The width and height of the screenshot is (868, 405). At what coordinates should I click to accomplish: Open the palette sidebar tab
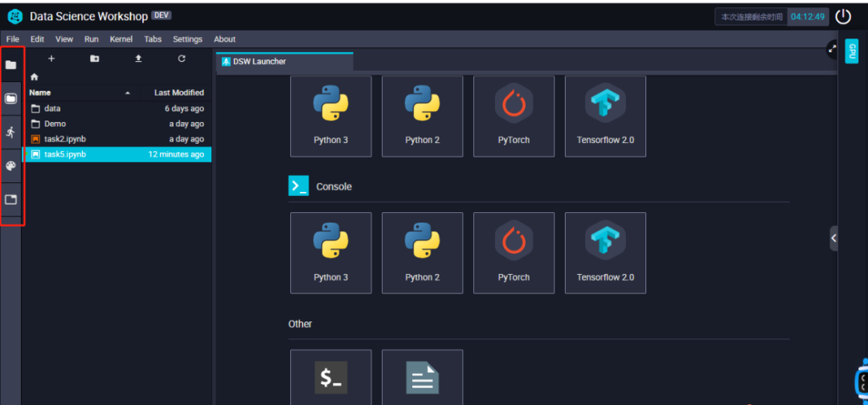click(x=11, y=166)
